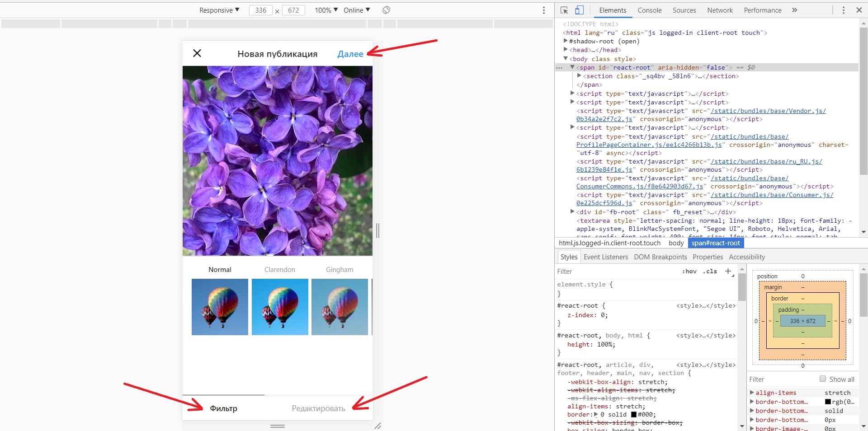Open the Online throttling dropdown
Screen dimensions: 868x431
tap(357, 10)
